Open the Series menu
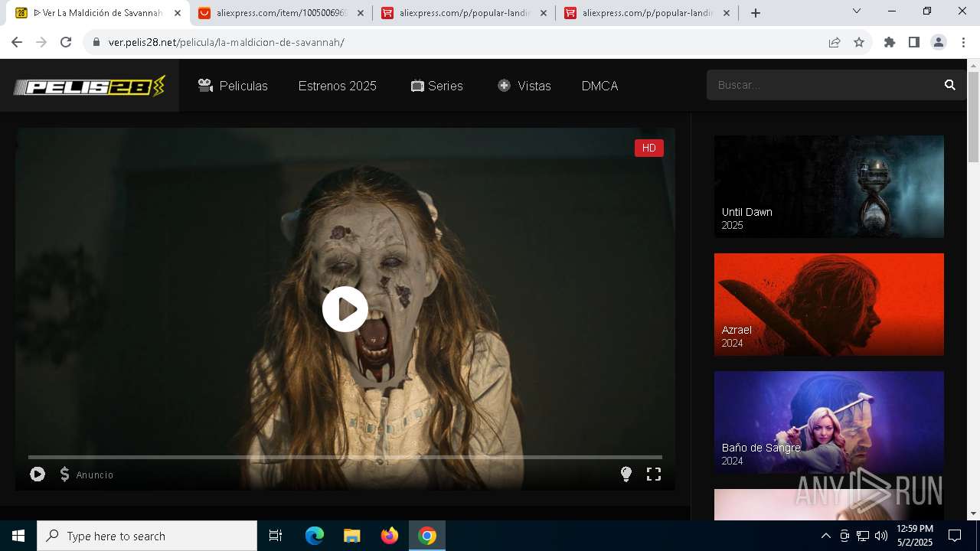This screenshot has height=551, width=980. 436,86
